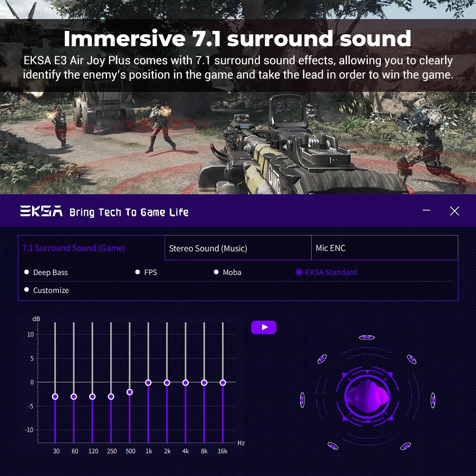Adjust the 2k equalizer slider handle

coord(167,383)
